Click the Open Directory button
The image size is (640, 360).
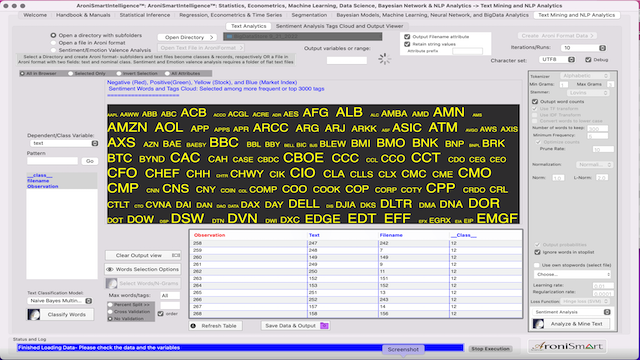point(187,37)
